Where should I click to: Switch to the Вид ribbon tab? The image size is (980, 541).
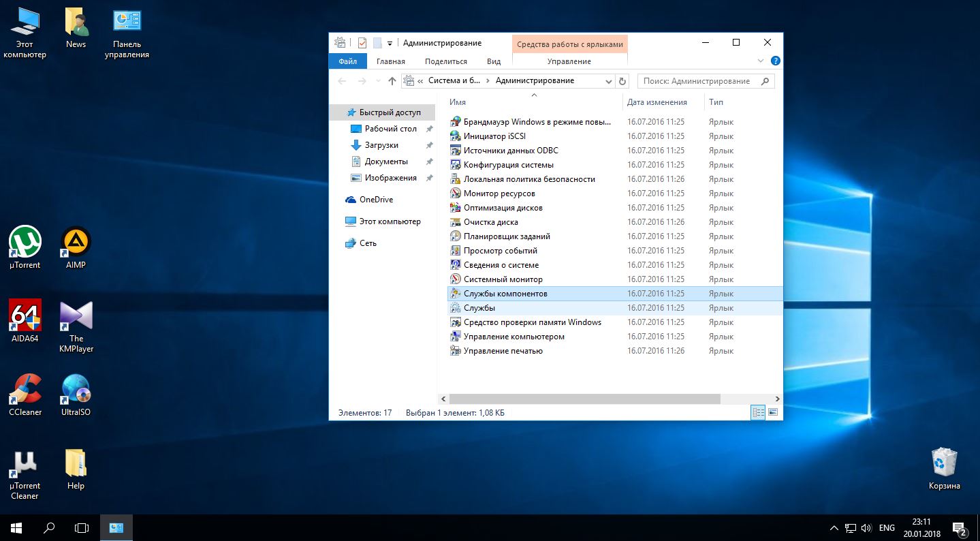tap(494, 61)
